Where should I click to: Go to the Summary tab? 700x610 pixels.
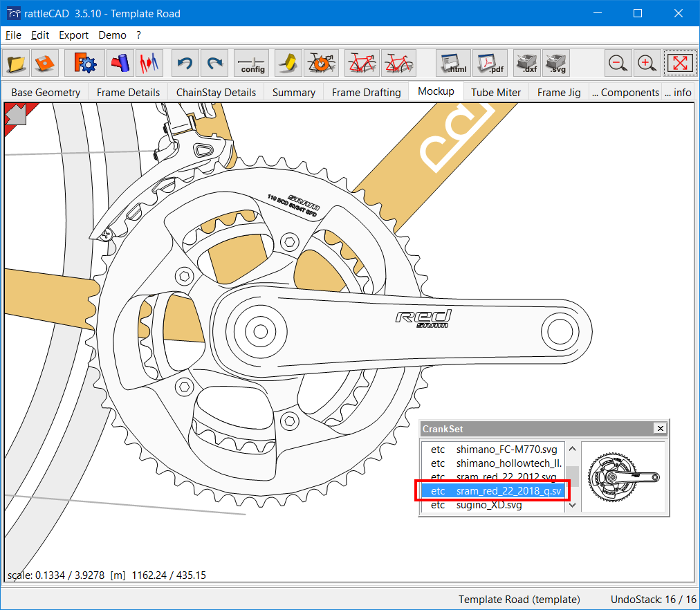click(294, 93)
